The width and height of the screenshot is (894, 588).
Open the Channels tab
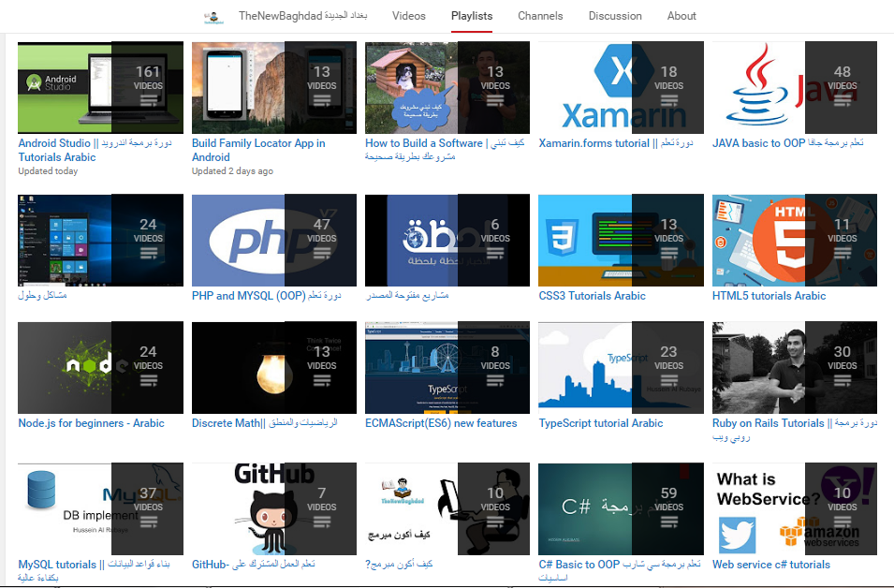tap(540, 16)
